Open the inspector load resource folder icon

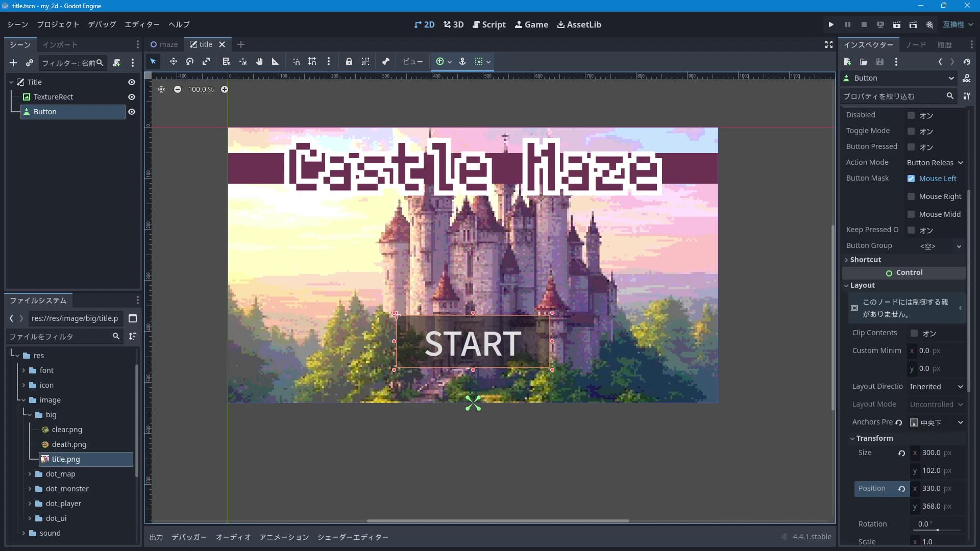click(x=864, y=62)
